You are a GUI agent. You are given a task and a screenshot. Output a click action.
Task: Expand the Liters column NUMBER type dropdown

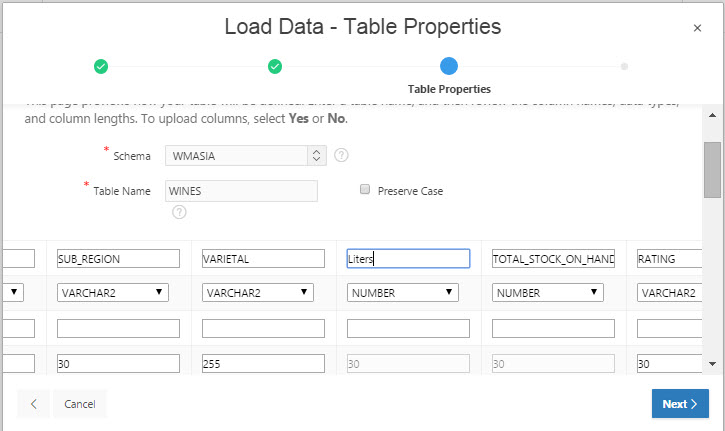pos(402,292)
